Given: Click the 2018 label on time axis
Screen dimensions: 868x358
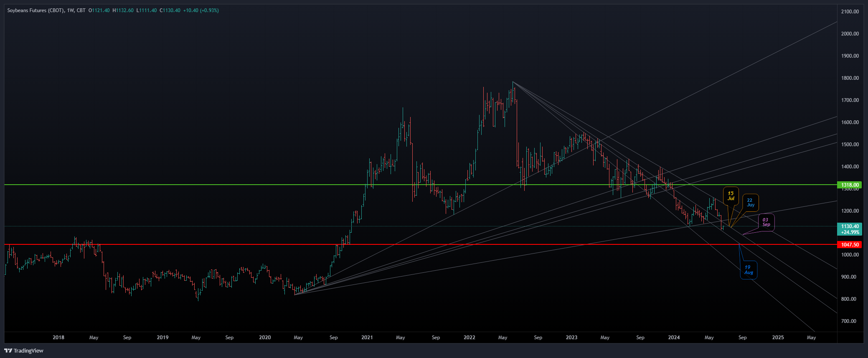Looking at the screenshot, I should (58, 338).
